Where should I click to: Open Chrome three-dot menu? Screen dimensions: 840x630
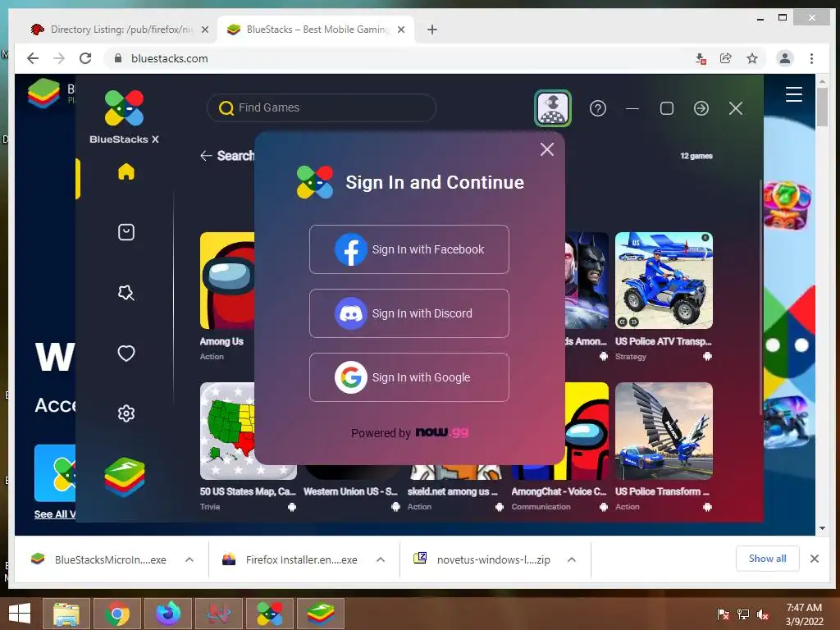pos(811,58)
